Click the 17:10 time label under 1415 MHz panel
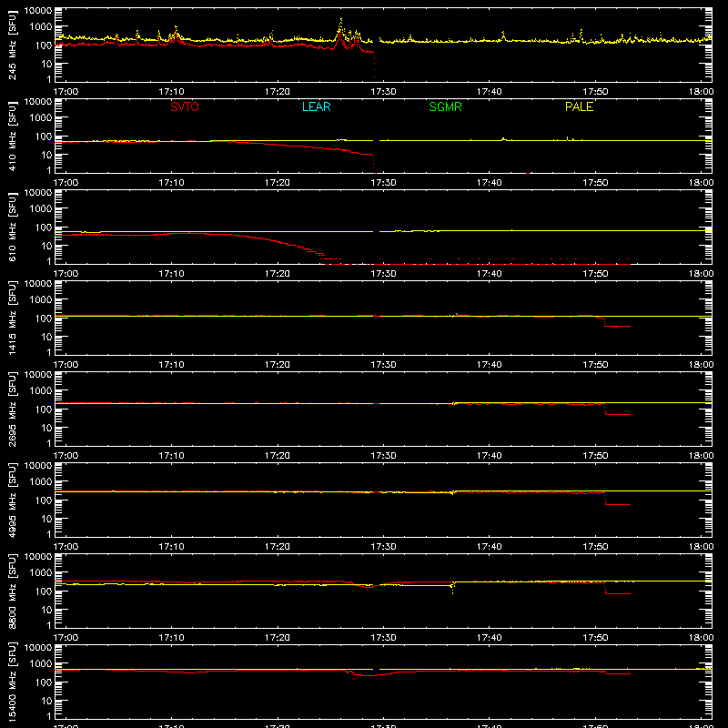728x728 pixels. click(171, 365)
